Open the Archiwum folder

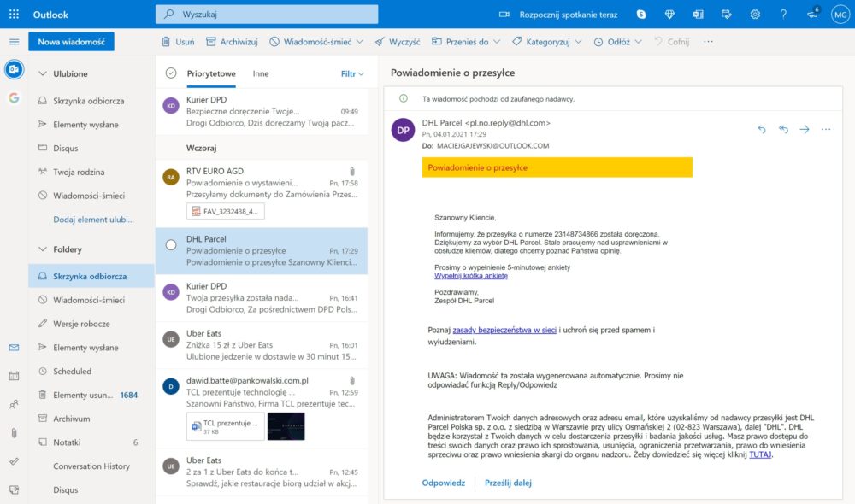coord(91,419)
